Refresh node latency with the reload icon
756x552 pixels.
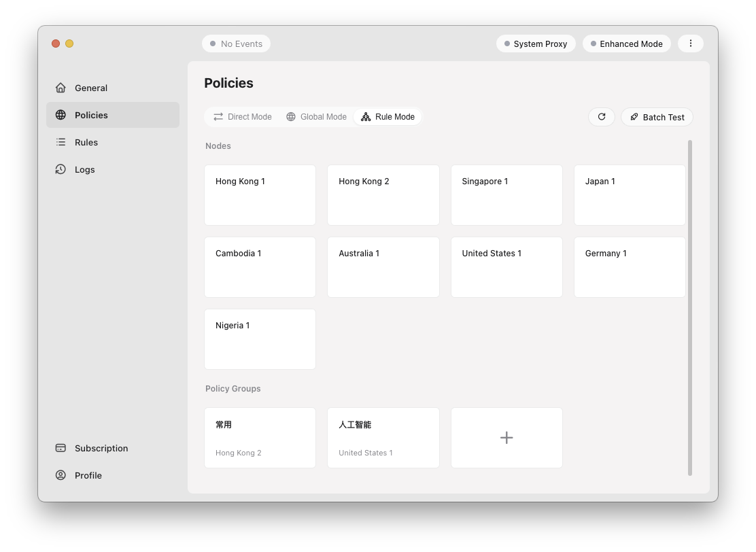click(x=601, y=116)
